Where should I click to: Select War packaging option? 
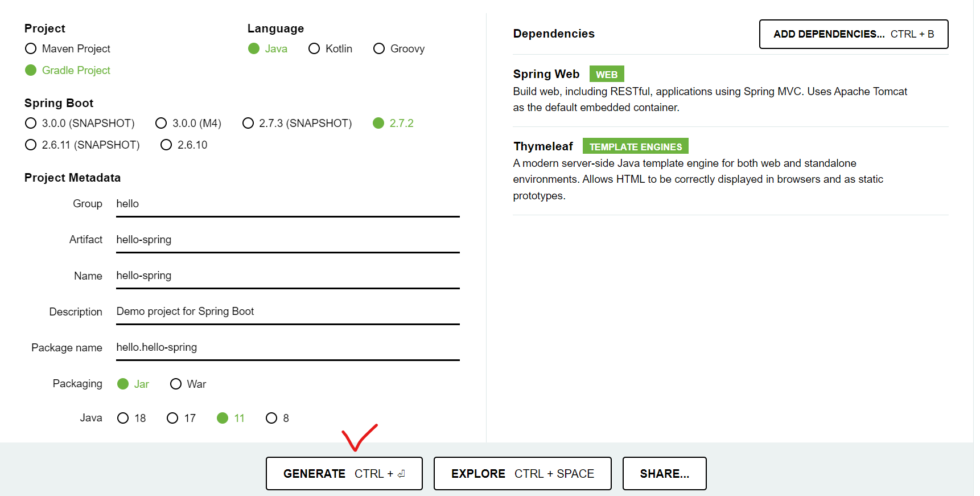176,384
